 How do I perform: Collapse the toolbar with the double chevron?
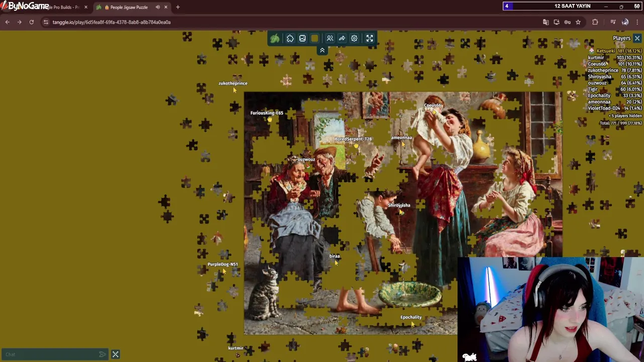[x=322, y=50]
